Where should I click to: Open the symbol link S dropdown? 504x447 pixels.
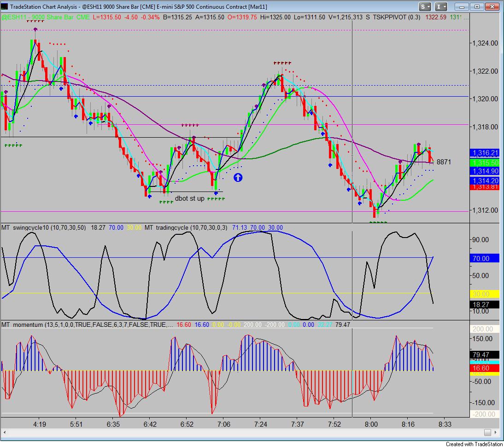[425, 6]
